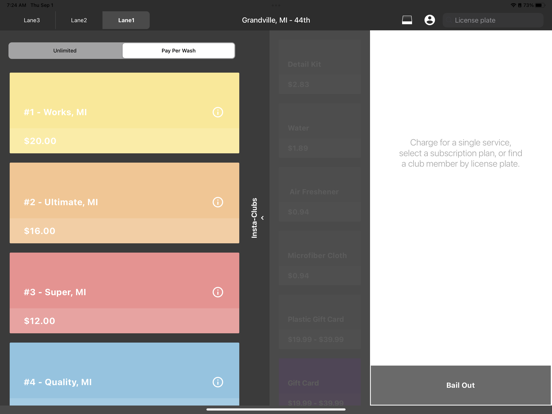Select the active Lane1 tab
552x414 pixels.
pyautogui.click(x=126, y=20)
